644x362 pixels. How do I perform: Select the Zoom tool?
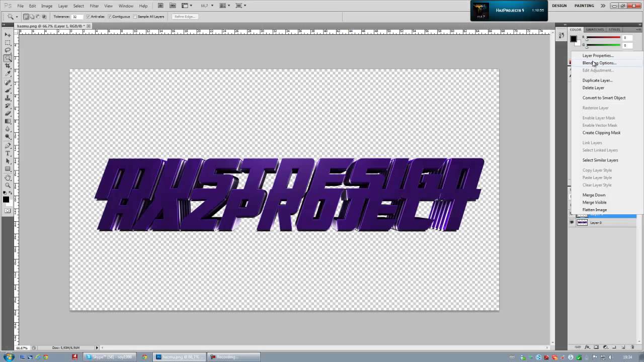(x=8, y=186)
